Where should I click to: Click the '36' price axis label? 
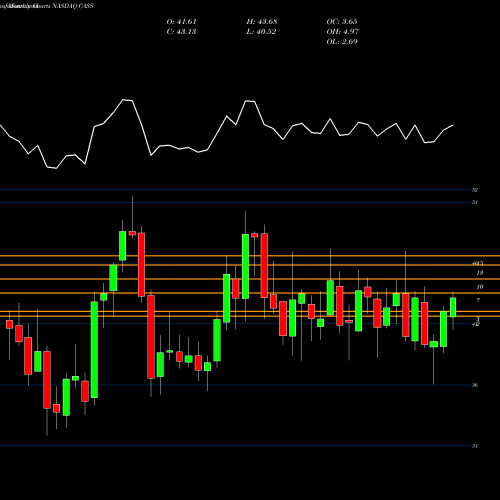coord(475,385)
